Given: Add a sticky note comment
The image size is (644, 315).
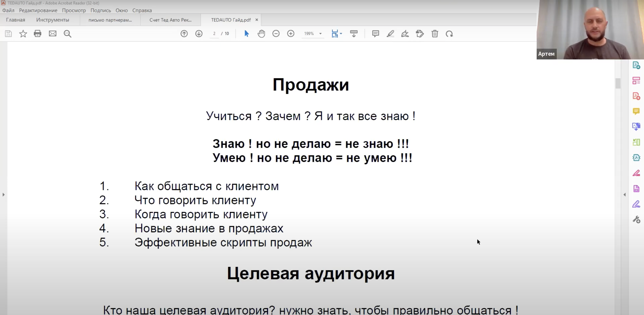Looking at the screenshot, I should coord(375,34).
